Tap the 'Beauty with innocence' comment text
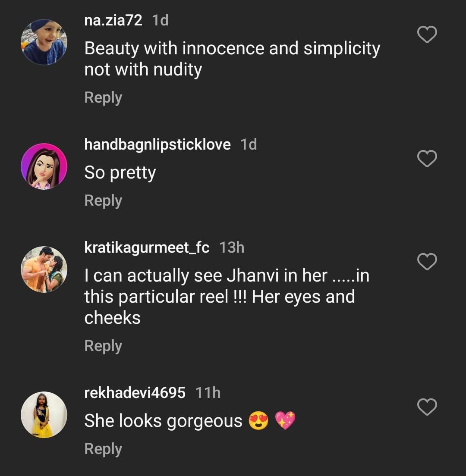The image size is (466, 476). tap(232, 59)
